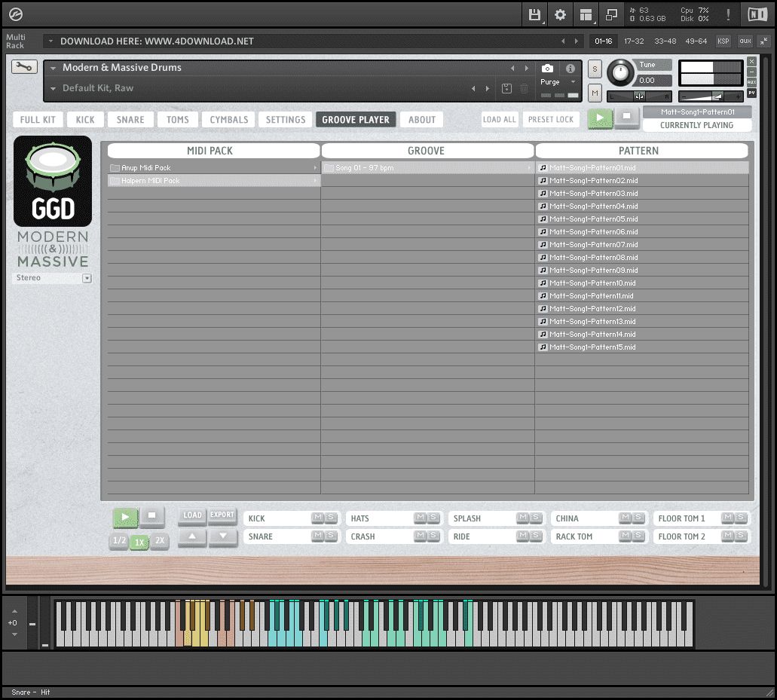
Task: Collapse the rack header resize icon
Action: pyautogui.click(x=763, y=41)
